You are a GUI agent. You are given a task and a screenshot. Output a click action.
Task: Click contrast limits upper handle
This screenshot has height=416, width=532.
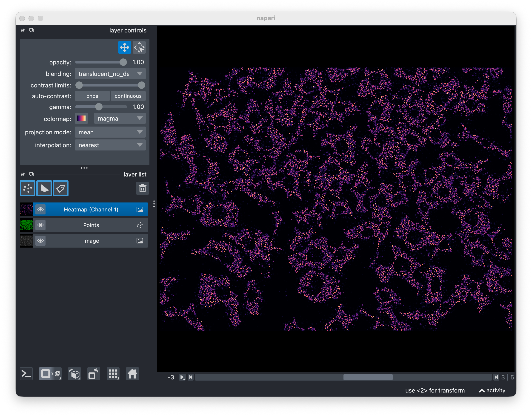click(x=142, y=85)
